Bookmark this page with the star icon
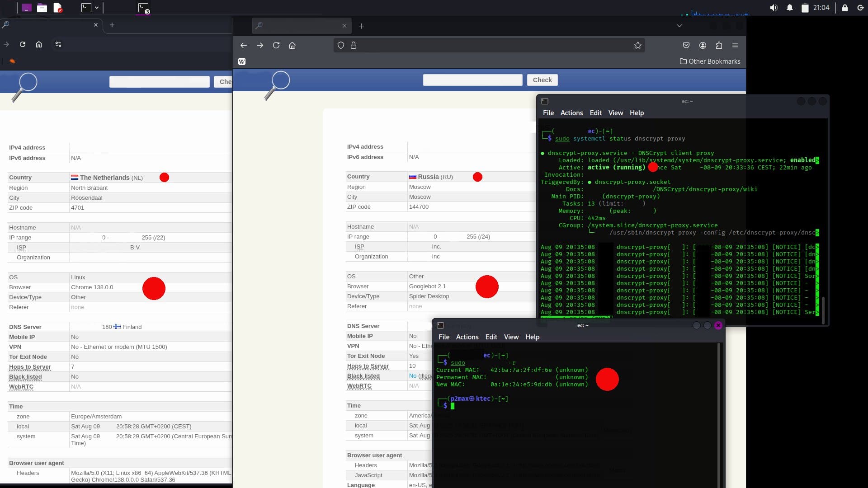The width and height of the screenshot is (868, 488). [x=638, y=45]
